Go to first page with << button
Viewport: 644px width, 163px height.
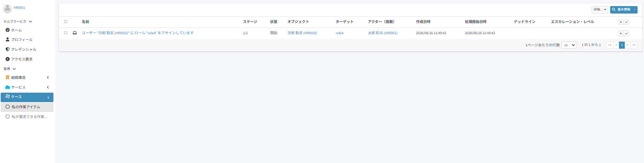tap(610, 45)
